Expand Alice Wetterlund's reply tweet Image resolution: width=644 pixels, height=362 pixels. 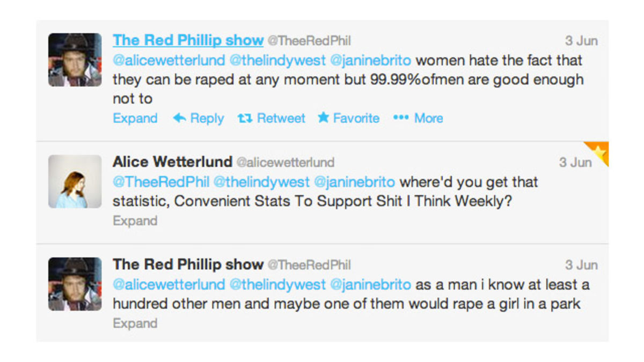(x=134, y=220)
